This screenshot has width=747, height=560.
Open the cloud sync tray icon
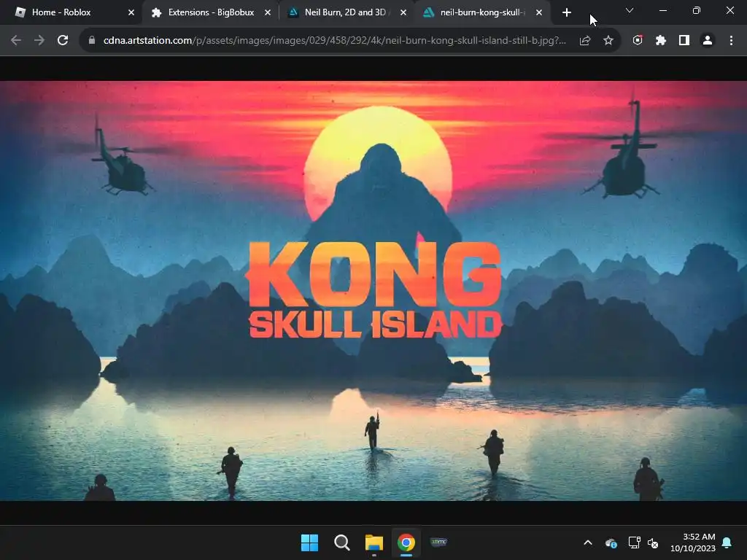[611, 542]
